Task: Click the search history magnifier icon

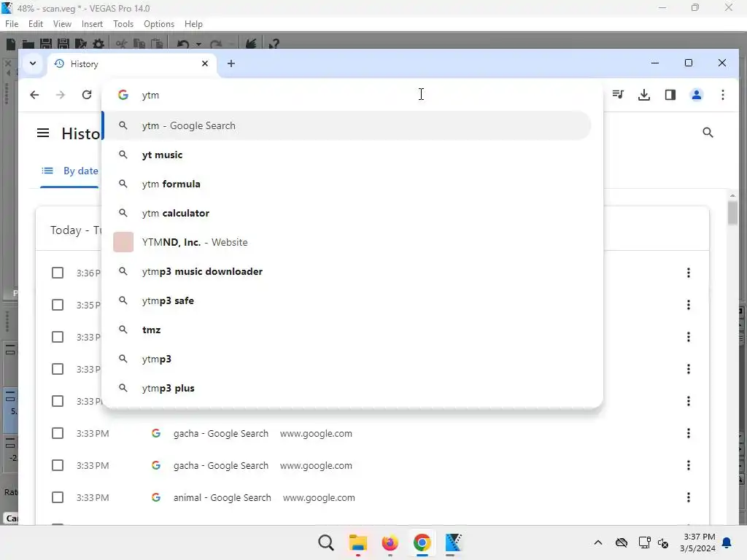Action: click(x=708, y=133)
